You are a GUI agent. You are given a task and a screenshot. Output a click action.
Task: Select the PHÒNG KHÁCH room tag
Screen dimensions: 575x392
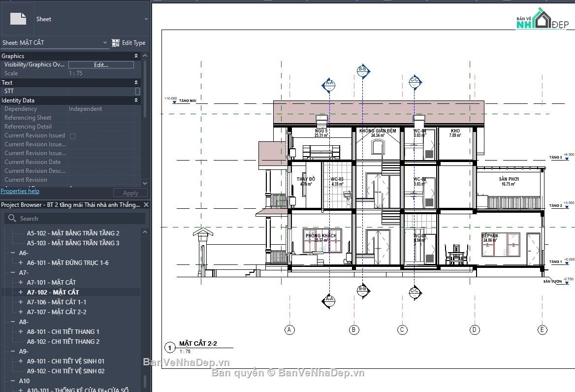321,238
